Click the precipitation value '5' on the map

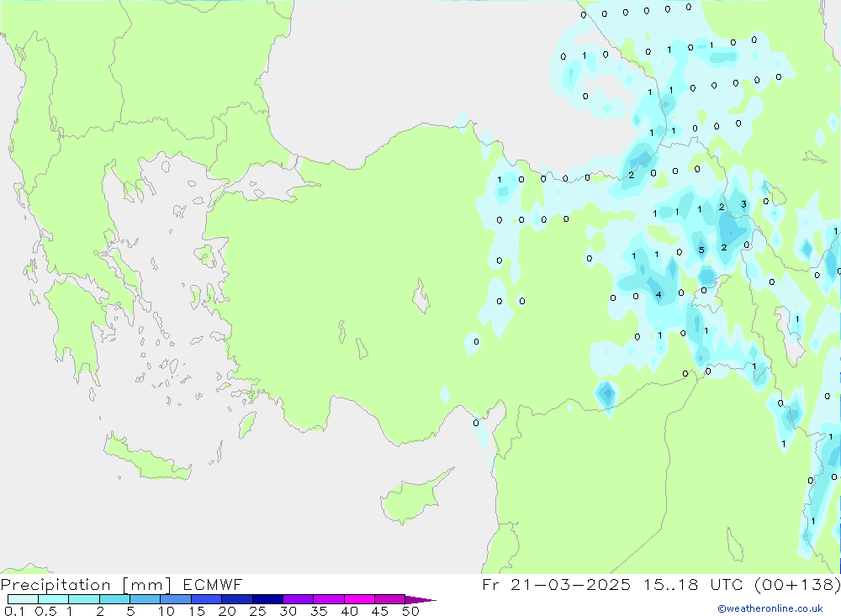point(701,250)
